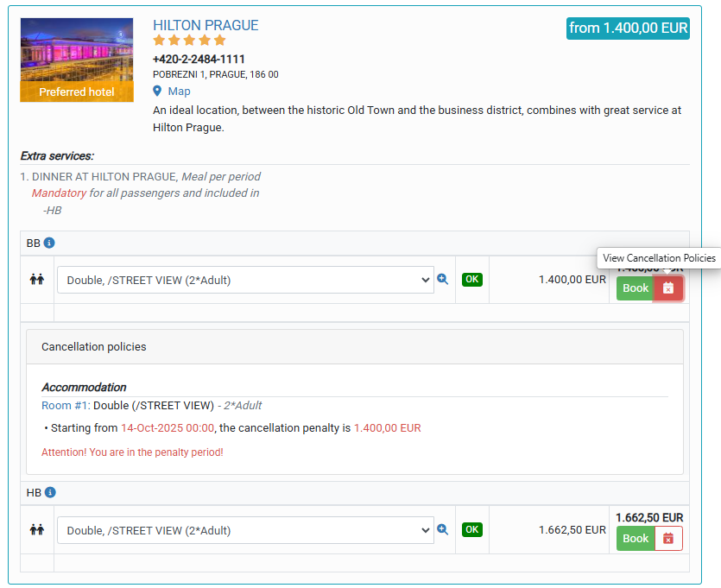Click the five-star hotel rating
The height and width of the screenshot is (588, 721).
tap(189, 41)
